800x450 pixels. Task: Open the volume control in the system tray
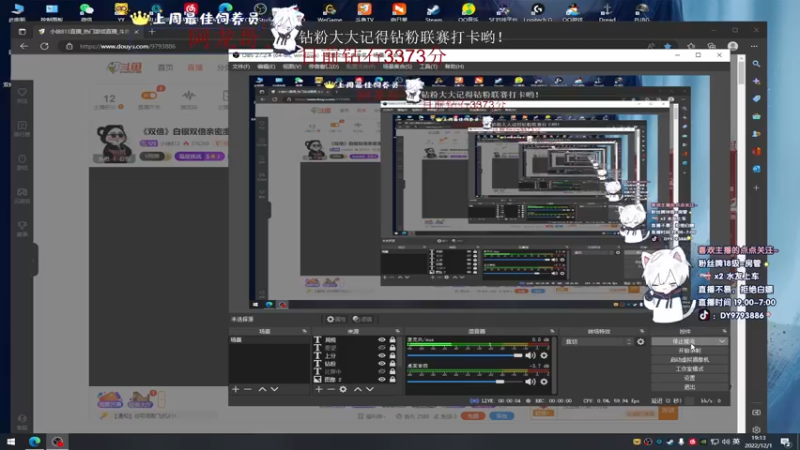(x=726, y=441)
